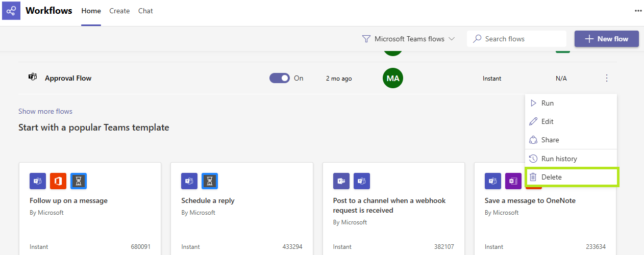Open the three-dot menu for Approval Flow
644x255 pixels.
[x=607, y=78]
